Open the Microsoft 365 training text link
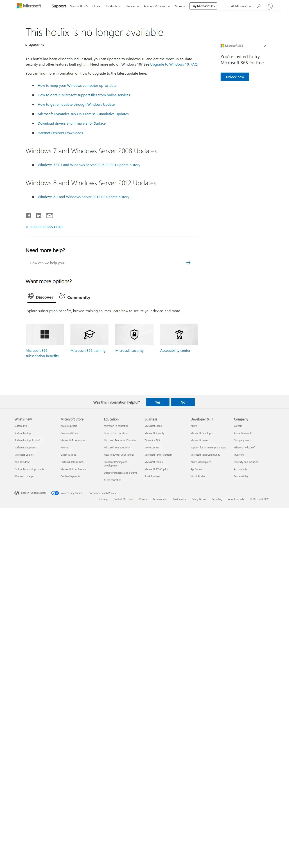Screen dimensions: 289x868 point(88,350)
